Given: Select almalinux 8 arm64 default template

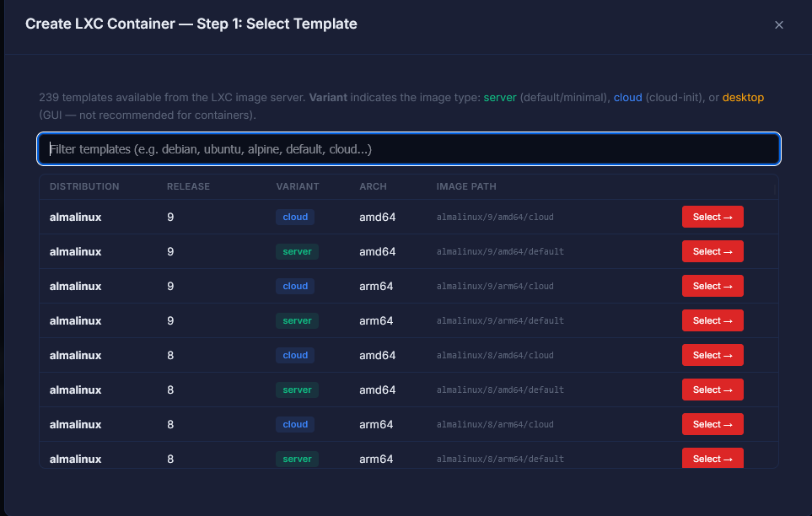Looking at the screenshot, I should [712, 458].
